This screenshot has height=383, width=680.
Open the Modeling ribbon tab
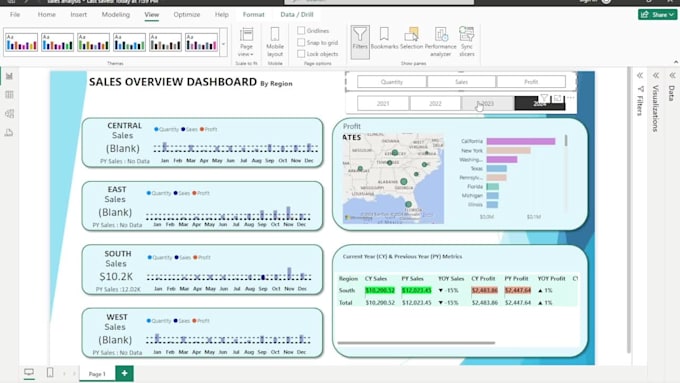115,14
